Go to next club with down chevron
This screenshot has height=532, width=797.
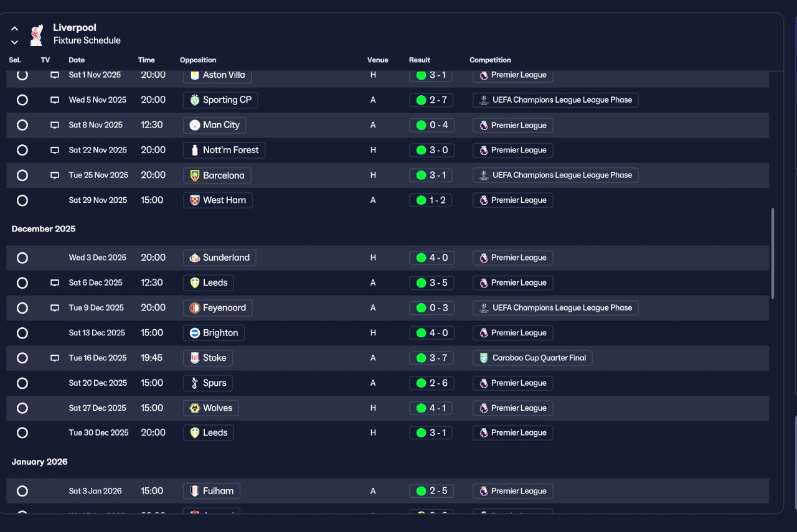pos(14,42)
